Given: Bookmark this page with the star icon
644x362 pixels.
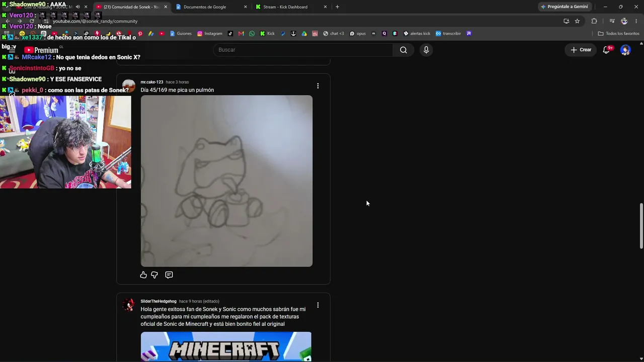Looking at the screenshot, I should 577,21.
